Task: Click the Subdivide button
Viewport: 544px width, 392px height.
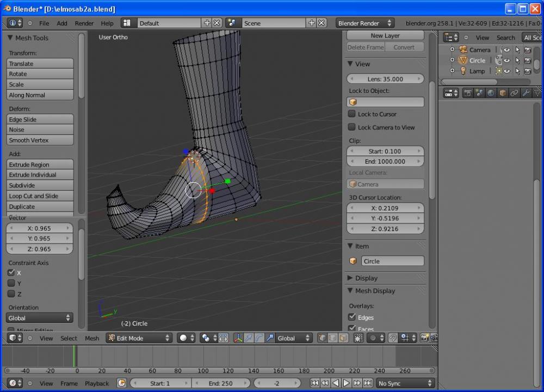Action: click(x=40, y=185)
